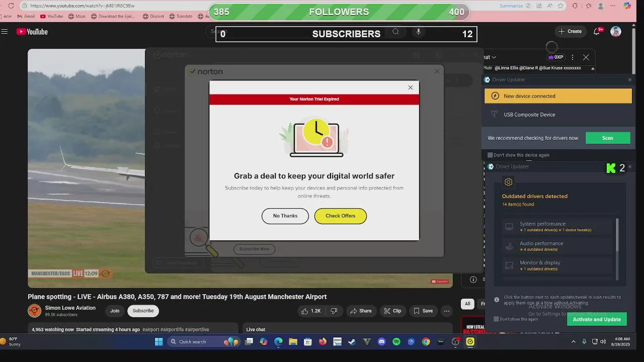Open File Explorer from taskbar
Screen dimensions: 644x362
tap(293, 342)
